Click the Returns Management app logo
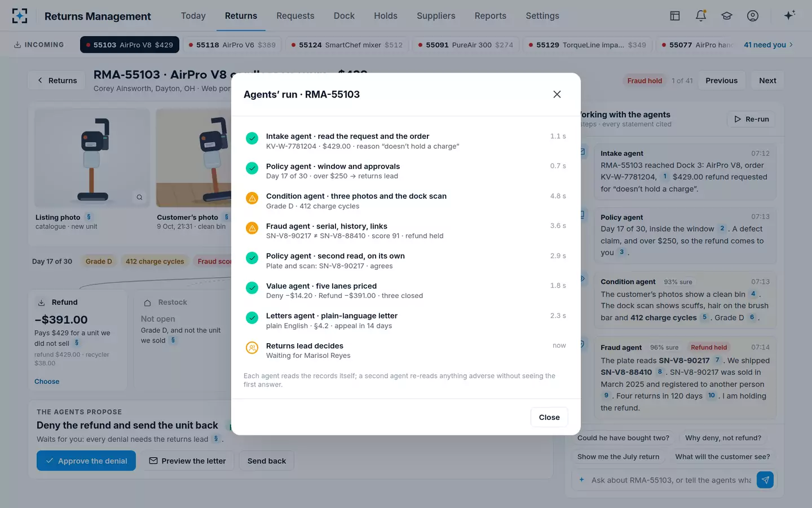This screenshot has height=508, width=812. (x=20, y=16)
